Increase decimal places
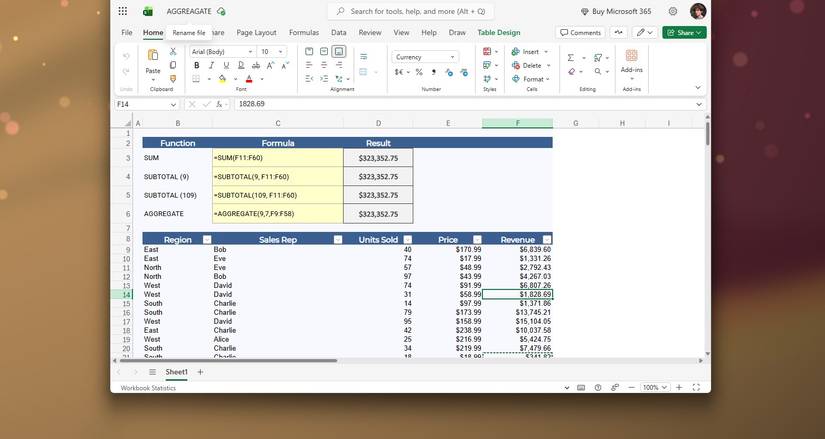The image size is (825, 439). pyautogui.click(x=449, y=72)
